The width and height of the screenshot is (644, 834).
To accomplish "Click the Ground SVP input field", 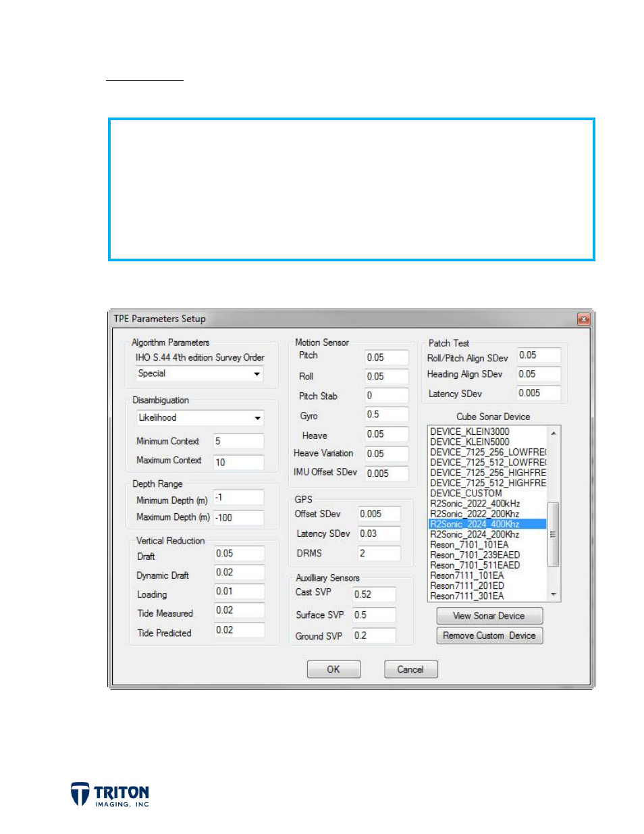I will pyautogui.click(x=374, y=635).
